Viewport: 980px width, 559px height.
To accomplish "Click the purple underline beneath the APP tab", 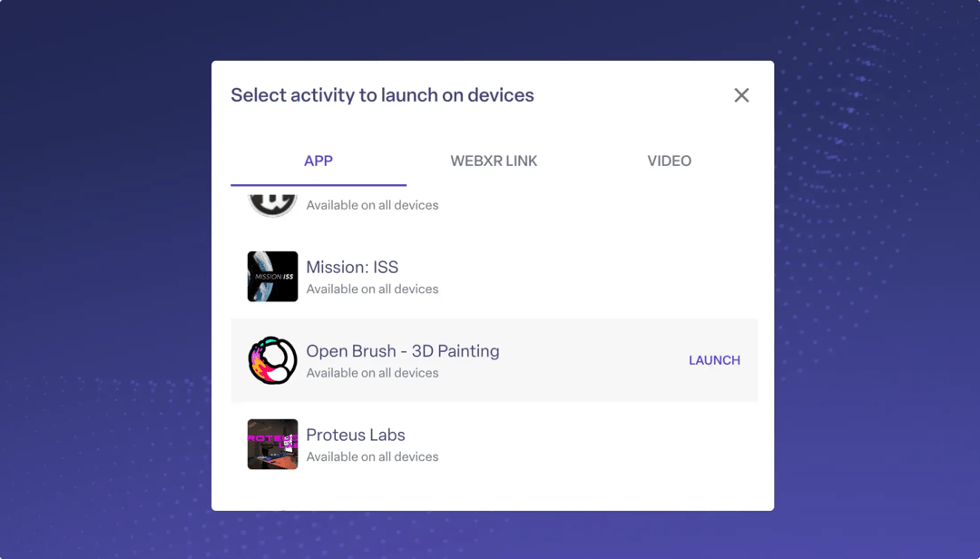I will coord(318,184).
